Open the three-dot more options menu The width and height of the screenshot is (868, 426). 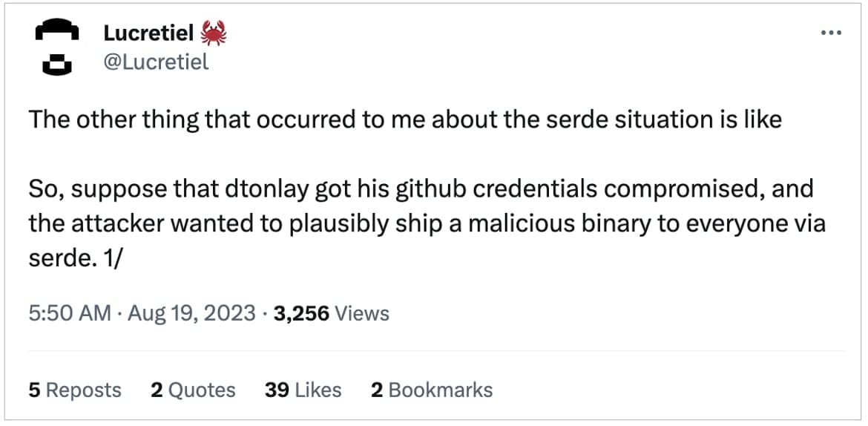(830, 33)
